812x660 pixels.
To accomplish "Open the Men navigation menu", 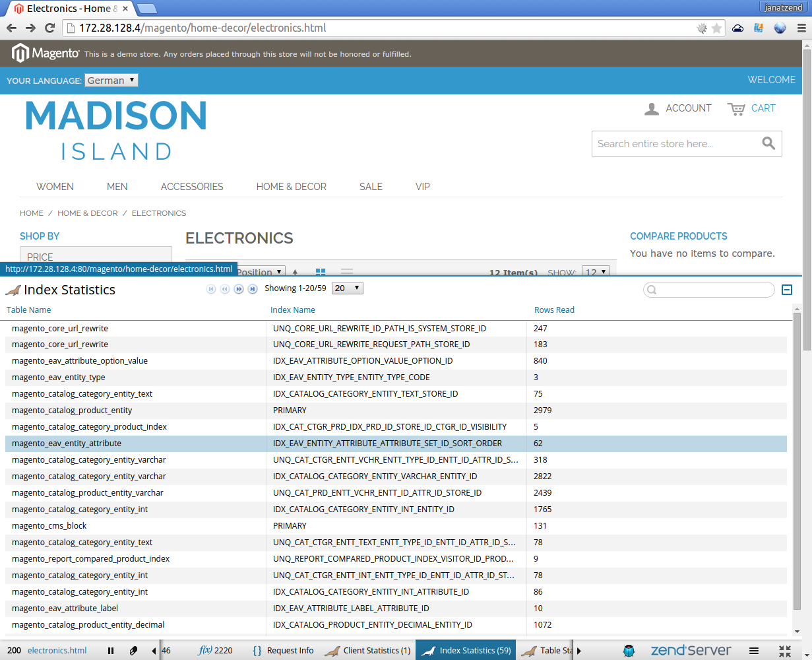I will [x=117, y=187].
